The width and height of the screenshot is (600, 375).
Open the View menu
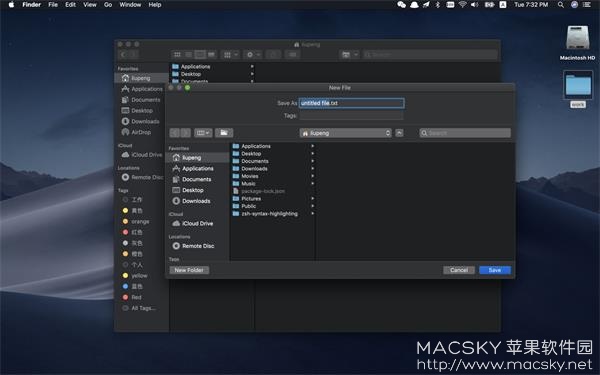(90, 5)
